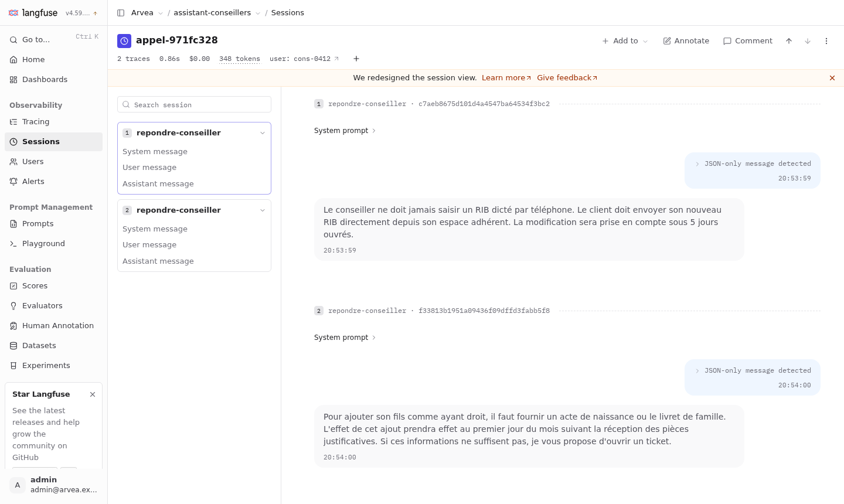844x504 pixels.
Task: Click the plus icon after user cons-0412
Action: (x=356, y=59)
